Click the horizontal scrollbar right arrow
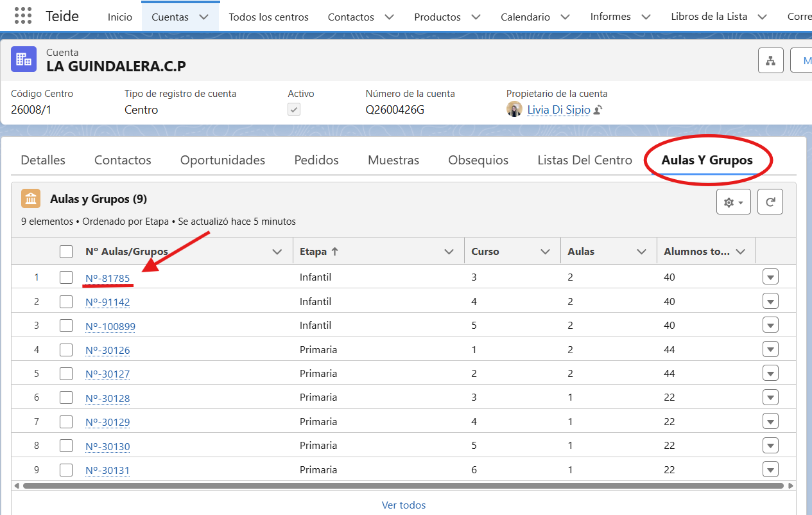 [x=791, y=486]
